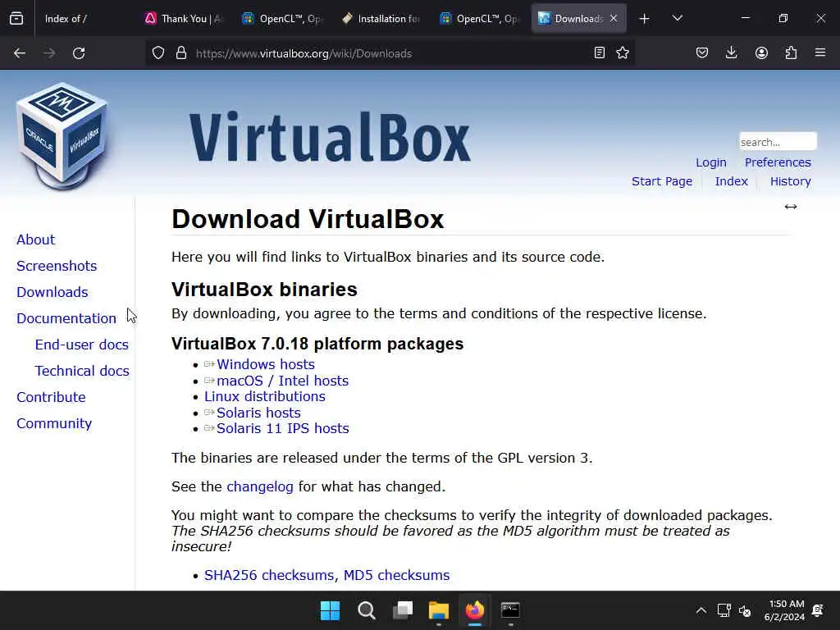Click the padlock site security icon

(x=181, y=53)
